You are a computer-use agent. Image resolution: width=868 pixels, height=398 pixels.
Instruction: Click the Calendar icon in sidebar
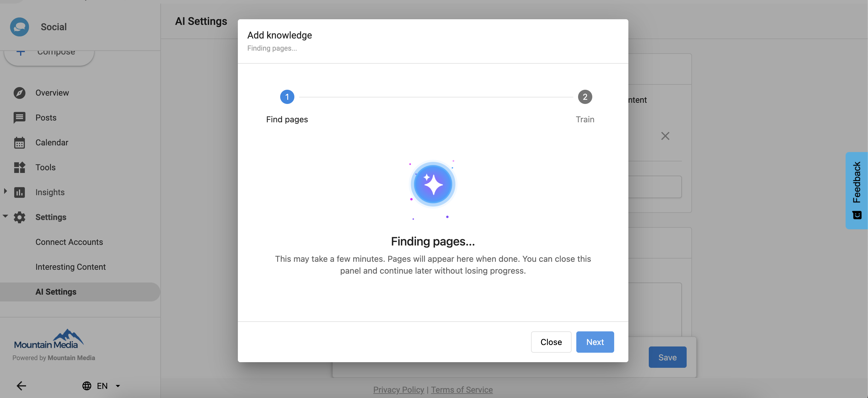coord(20,143)
